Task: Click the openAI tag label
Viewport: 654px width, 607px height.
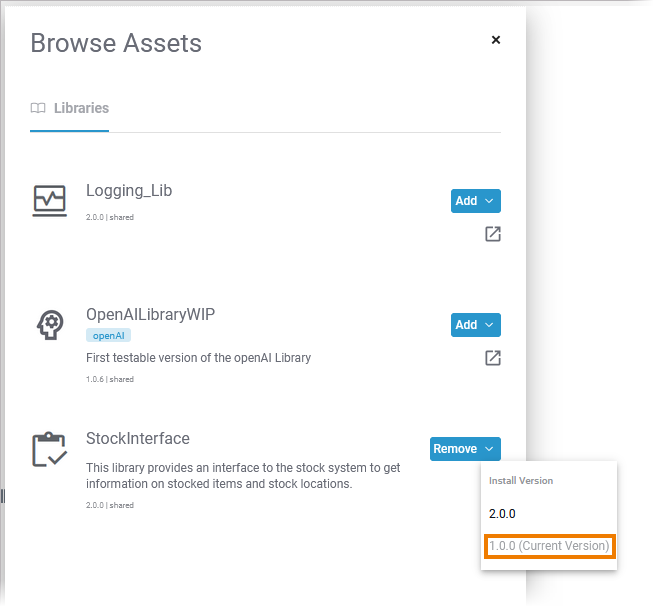Action: 109,336
